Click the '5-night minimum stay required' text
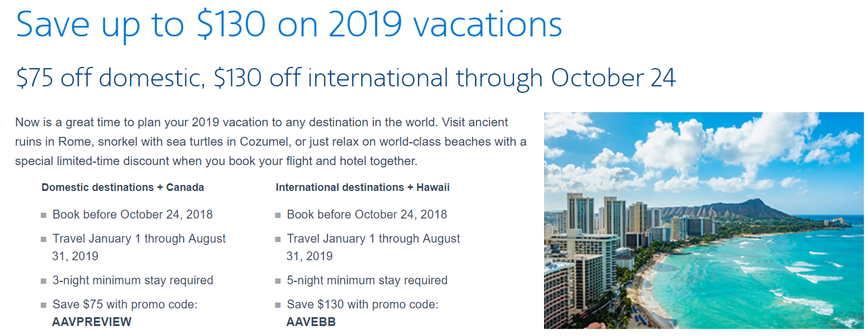 click(x=367, y=281)
